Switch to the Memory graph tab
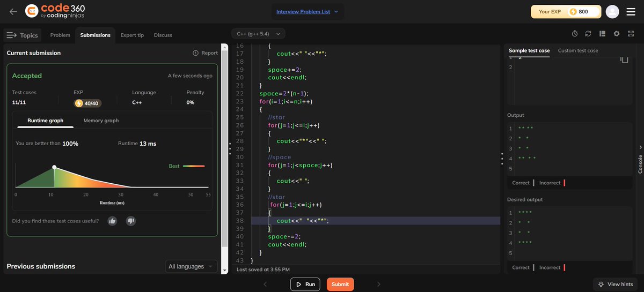Viewport: 644px width, 292px height. pos(101,121)
